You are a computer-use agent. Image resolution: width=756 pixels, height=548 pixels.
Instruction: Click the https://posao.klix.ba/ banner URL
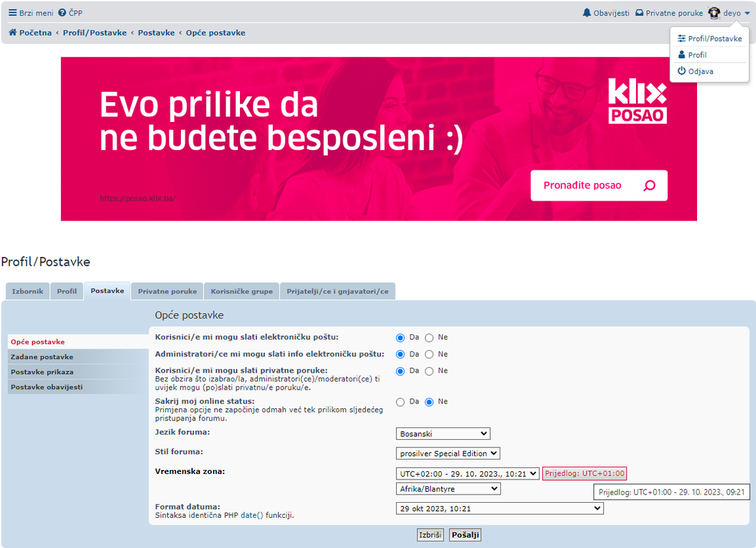tap(137, 198)
